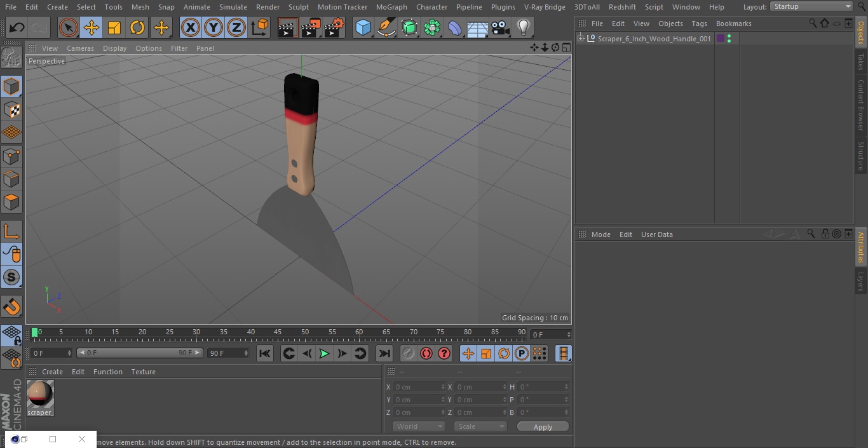Click the lock icon in Attributes manager
This screenshot has height=448, width=868.
tap(825, 234)
